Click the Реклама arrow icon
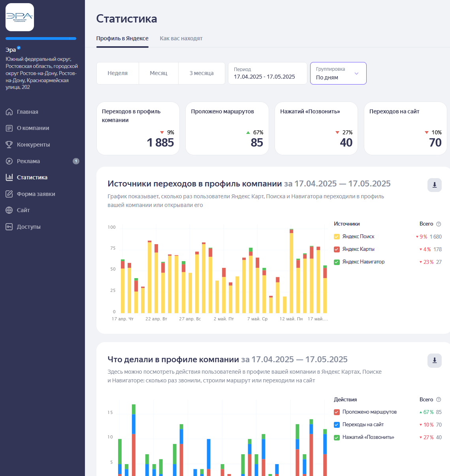This screenshot has height=476, width=450. point(9,161)
